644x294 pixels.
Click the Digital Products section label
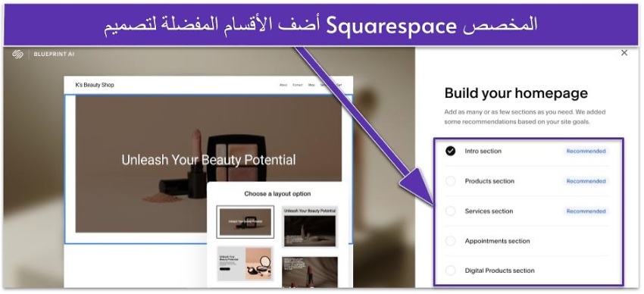[x=499, y=271]
